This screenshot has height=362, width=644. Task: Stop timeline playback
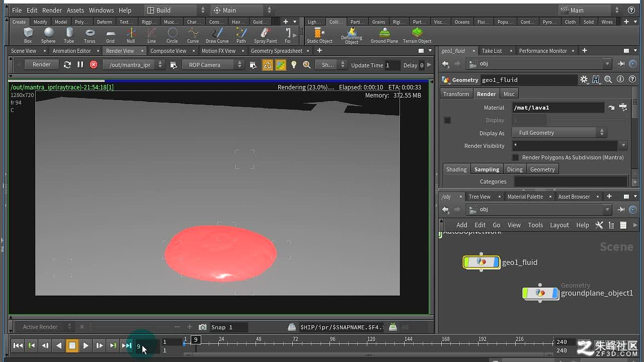pos(72,345)
